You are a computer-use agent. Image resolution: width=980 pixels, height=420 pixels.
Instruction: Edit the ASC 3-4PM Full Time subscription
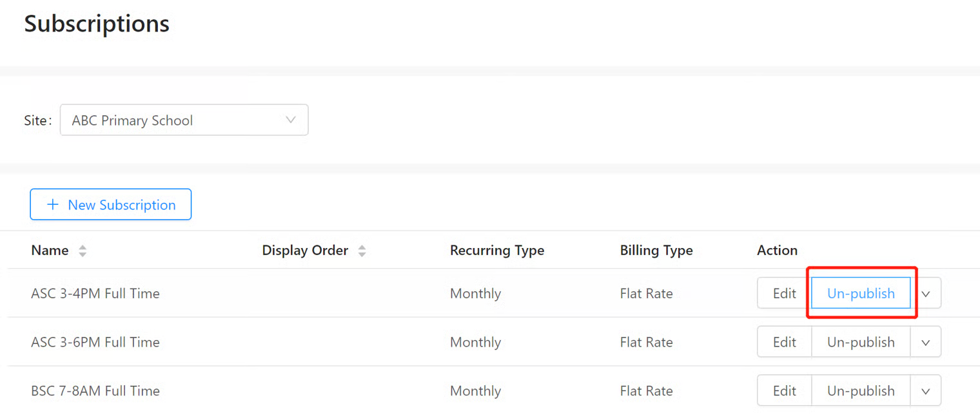coord(784,293)
